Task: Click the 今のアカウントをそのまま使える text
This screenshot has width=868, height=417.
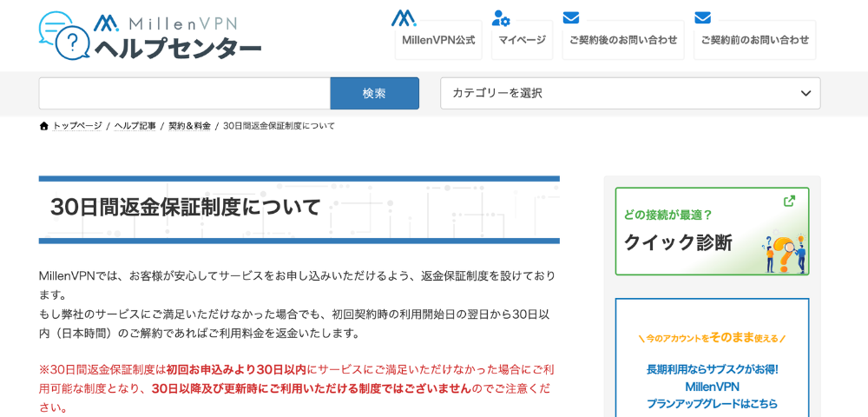Action: pos(712,338)
